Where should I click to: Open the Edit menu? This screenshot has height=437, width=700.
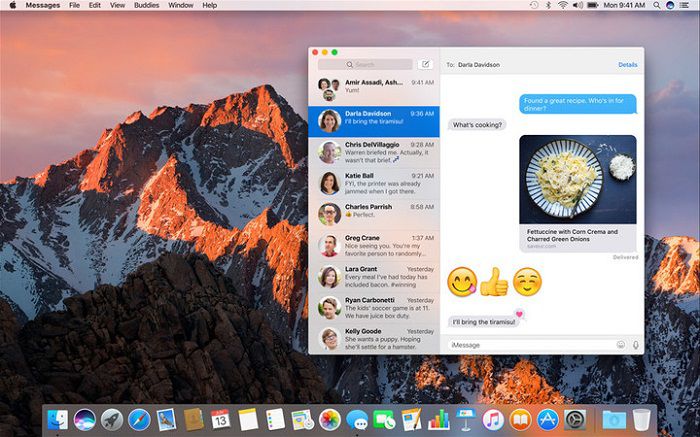[x=95, y=5]
